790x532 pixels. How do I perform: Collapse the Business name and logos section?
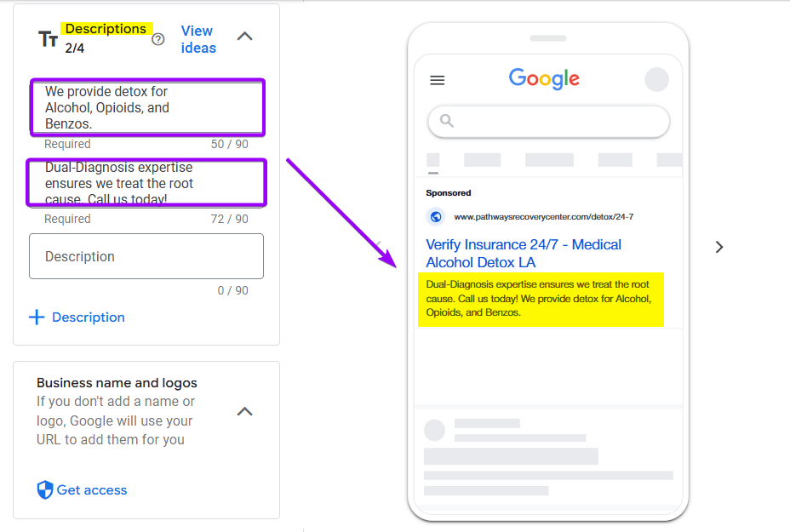coord(245,411)
